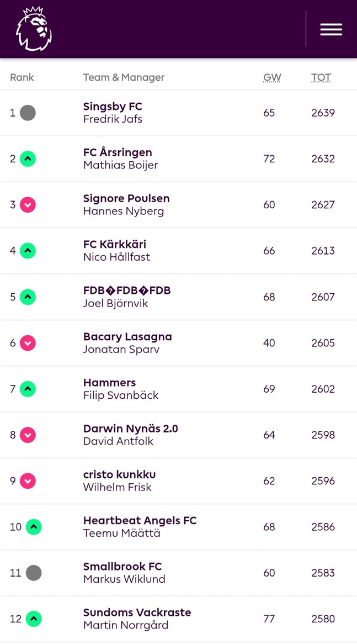Click the green up arrow beside Sundoms Vackraste
357x644 pixels.
(34, 619)
